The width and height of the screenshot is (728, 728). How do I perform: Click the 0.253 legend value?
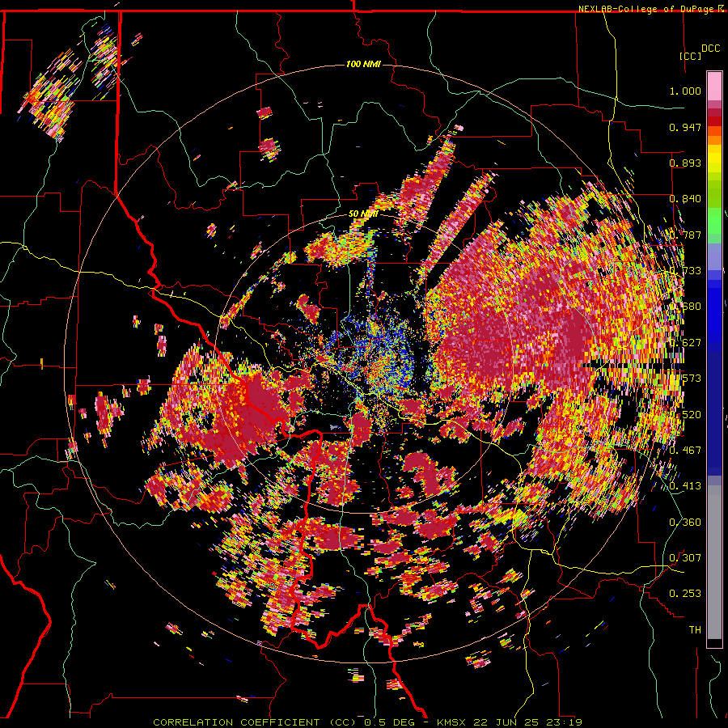coord(685,594)
